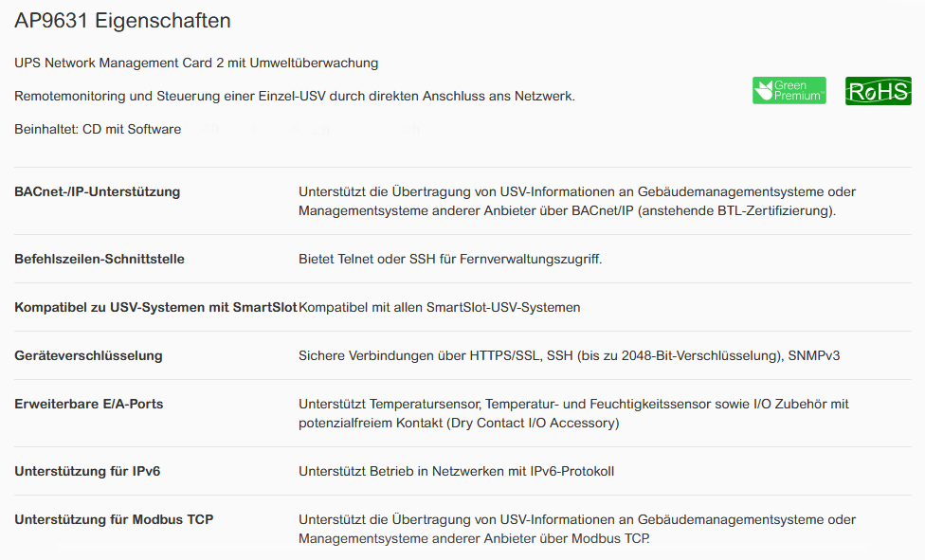Click the Modbus TCP transmission description text
Screen dimensions: 925x560
pyautogui.click(x=576, y=529)
